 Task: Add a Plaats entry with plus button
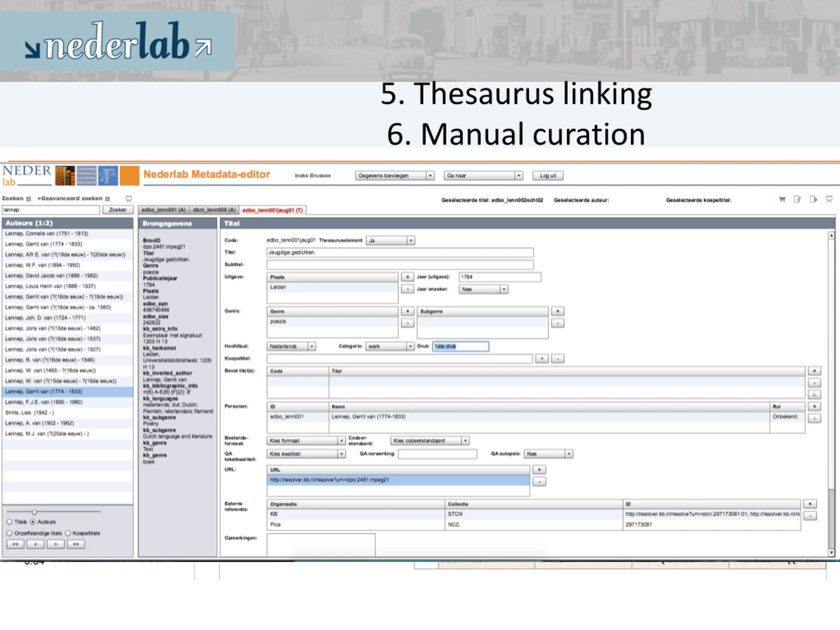click(x=408, y=277)
